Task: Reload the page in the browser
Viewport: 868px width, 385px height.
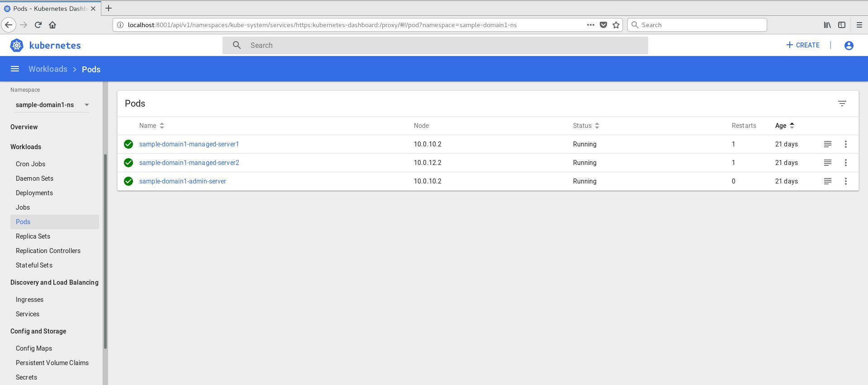Action: coord(38,25)
